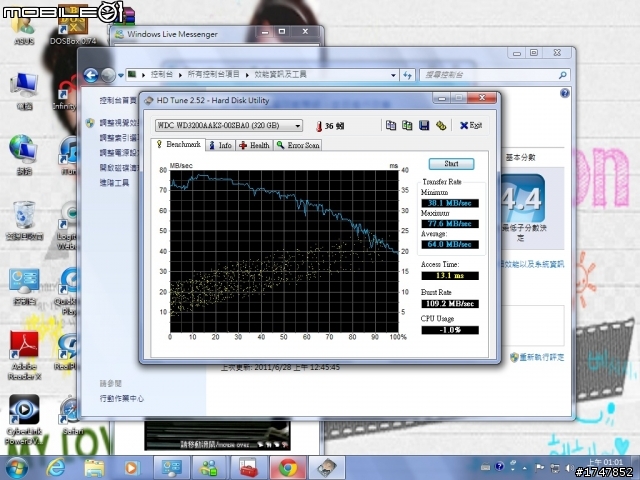Open Internet Explorer from the taskbar
The height and width of the screenshot is (480, 640).
pyautogui.click(x=56, y=468)
